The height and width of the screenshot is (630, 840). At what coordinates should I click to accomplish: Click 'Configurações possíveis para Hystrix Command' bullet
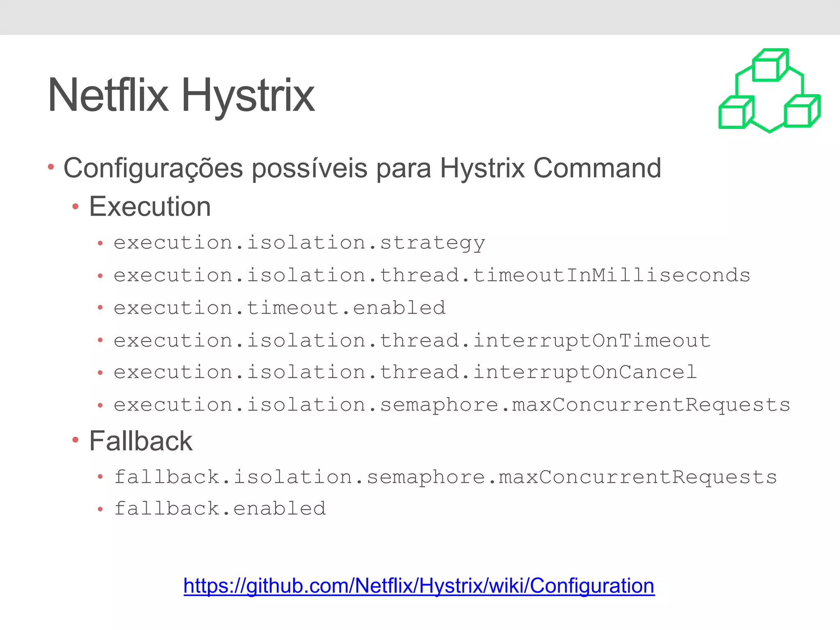point(362,169)
